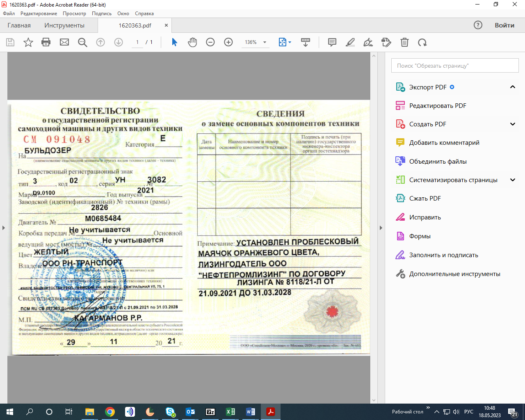Click the Zoom In plus icon

click(228, 42)
